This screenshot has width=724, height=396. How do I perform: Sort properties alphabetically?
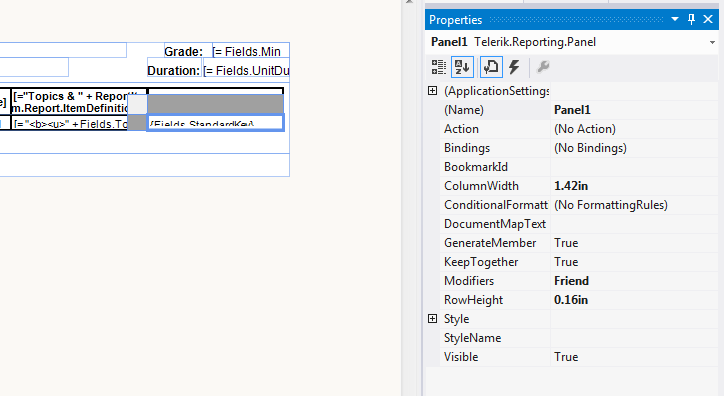[x=462, y=67]
